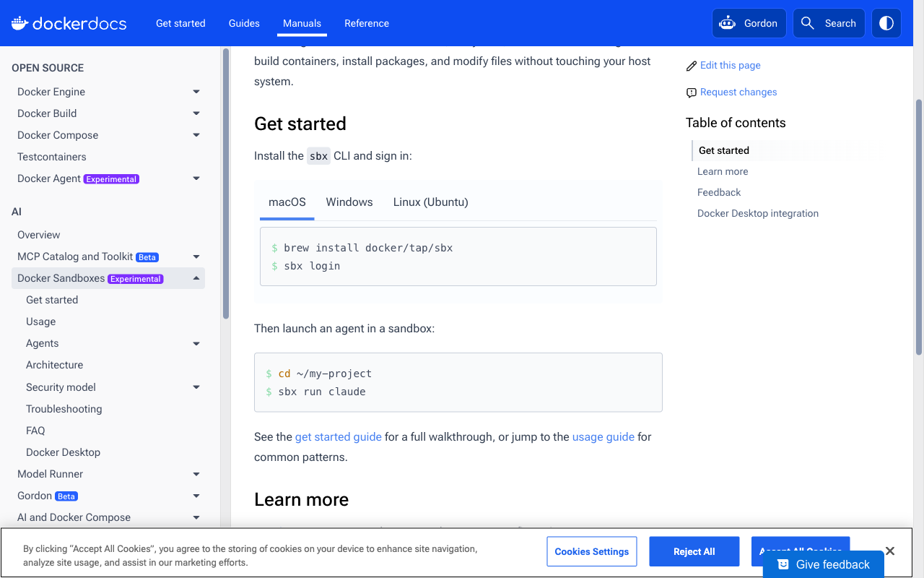Open the Gordon AI assistant

(749, 23)
